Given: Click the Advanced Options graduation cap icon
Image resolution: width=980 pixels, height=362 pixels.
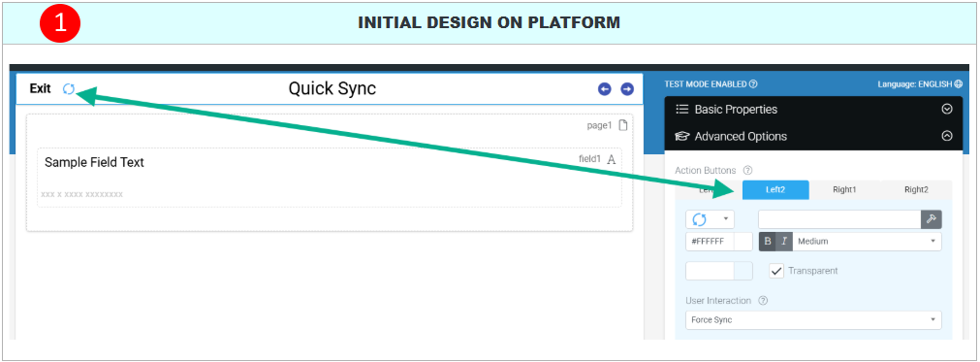Looking at the screenshot, I should tap(682, 136).
